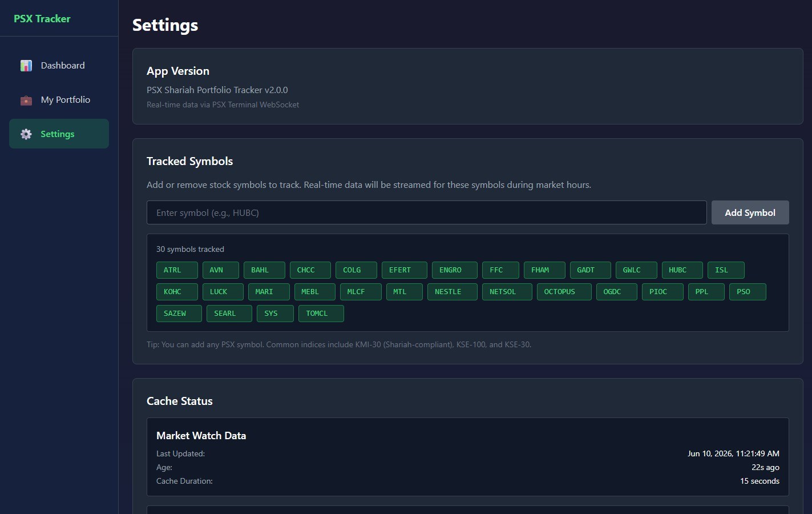Click the NESTLE symbol tag
The height and width of the screenshot is (514, 812).
click(x=453, y=292)
